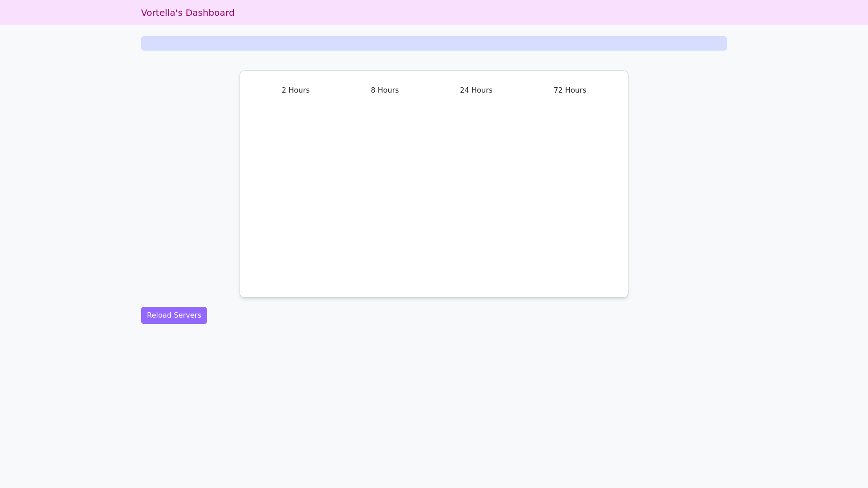868x488 pixels.
Task: Click inside the white graph card
Action: [434, 199]
